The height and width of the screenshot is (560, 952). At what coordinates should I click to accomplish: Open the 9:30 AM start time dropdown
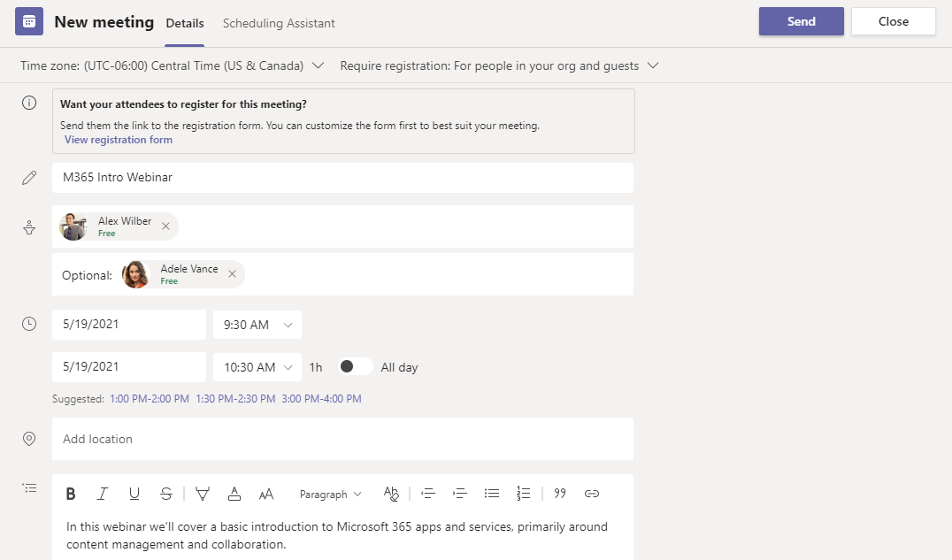[257, 325]
